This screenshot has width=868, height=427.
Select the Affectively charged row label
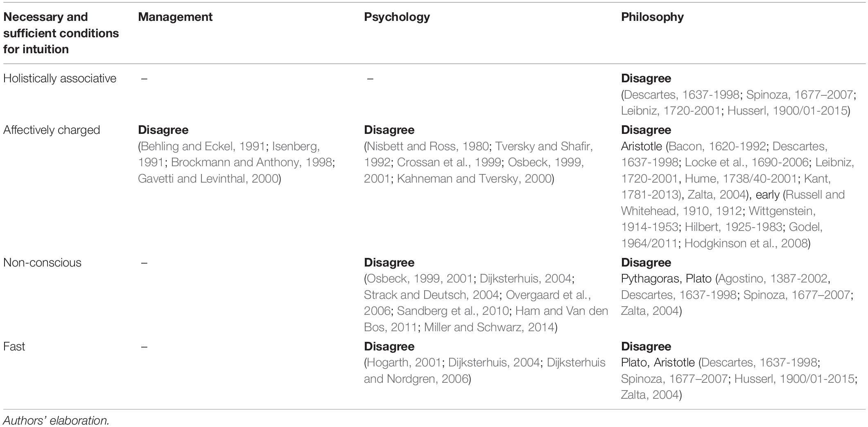[x=52, y=130]
